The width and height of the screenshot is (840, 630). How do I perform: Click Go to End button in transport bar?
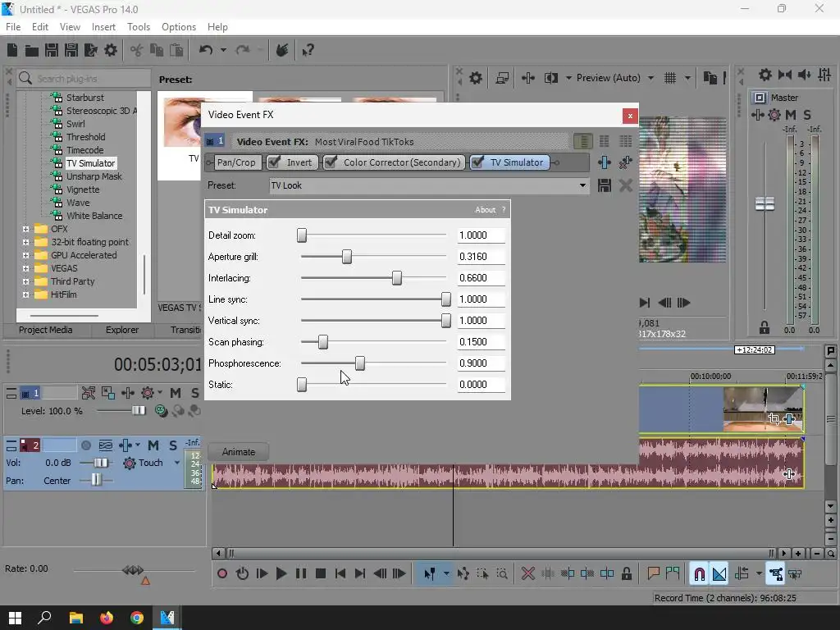pos(360,573)
